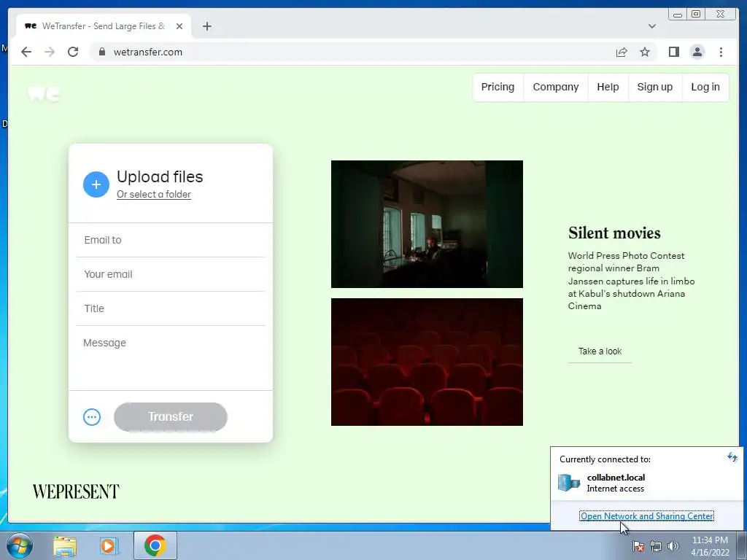Image resolution: width=747 pixels, height=560 pixels.
Task: Click the WeTransfer logo in the page header
Action: click(44, 94)
